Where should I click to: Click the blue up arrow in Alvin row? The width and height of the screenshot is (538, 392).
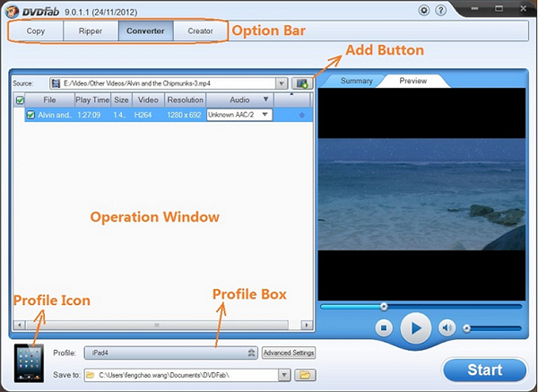[301, 115]
